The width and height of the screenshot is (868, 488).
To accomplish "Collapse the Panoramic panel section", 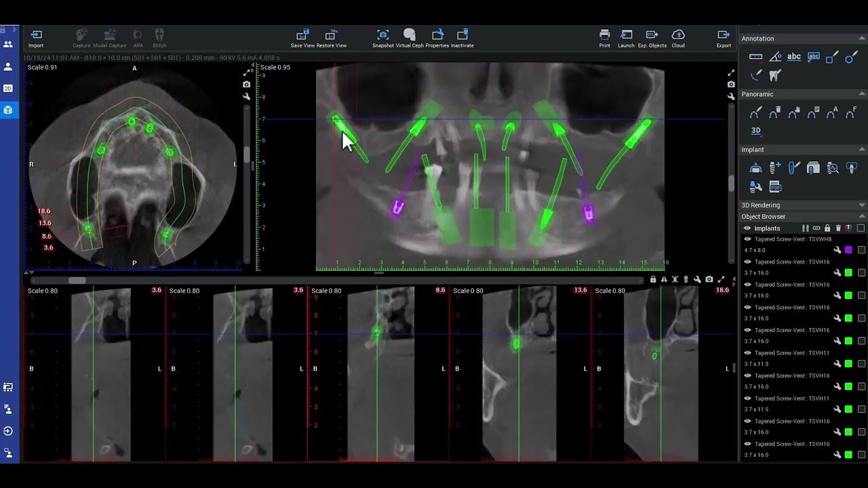I will pos(862,94).
